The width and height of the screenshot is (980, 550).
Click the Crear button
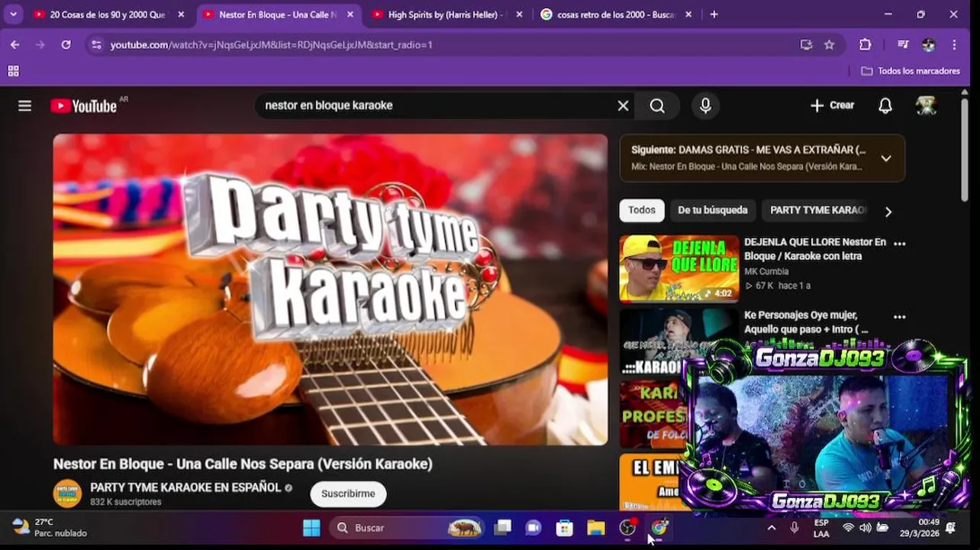[x=833, y=105]
